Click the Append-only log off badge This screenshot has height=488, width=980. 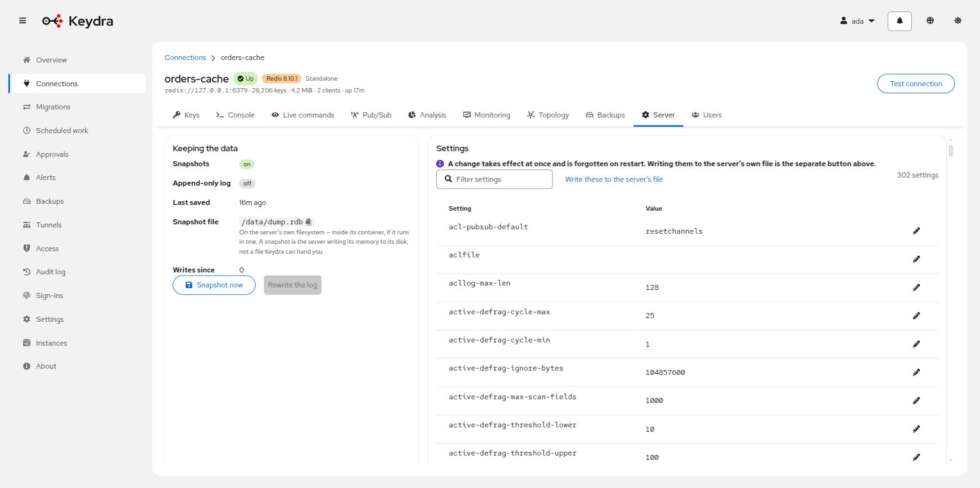pyautogui.click(x=247, y=184)
